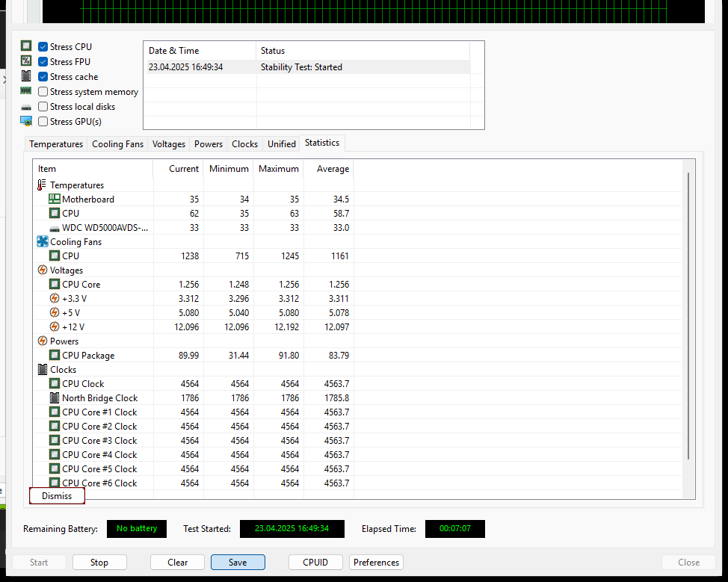Image resolution: width=728 pixels, height=582 pixels.
Task: Uncheck the Stress CPU checkbox
Action: [x=43, y=47]
